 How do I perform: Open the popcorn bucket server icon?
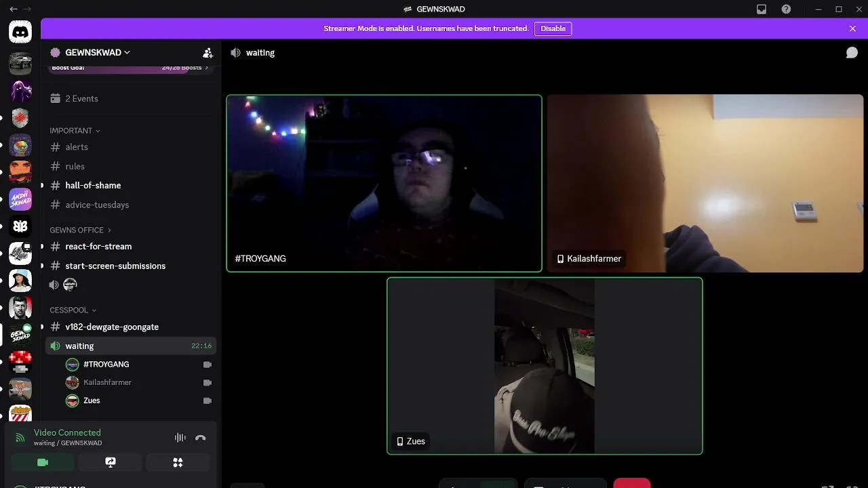[20, 412]
